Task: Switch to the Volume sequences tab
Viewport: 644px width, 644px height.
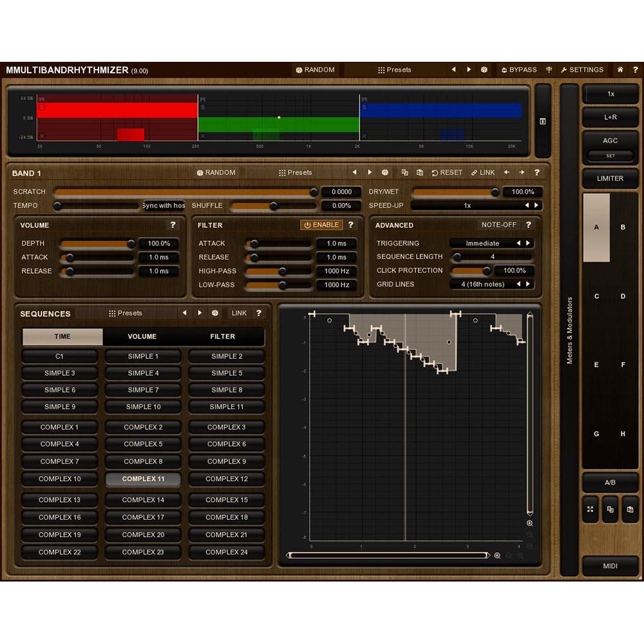Action: [142, 336]
